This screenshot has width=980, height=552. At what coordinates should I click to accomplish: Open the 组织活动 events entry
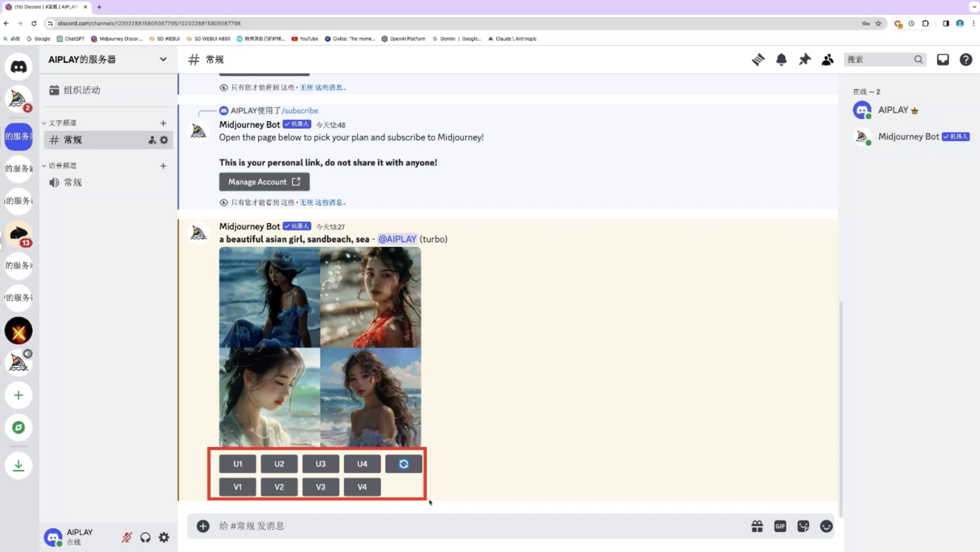108,90
